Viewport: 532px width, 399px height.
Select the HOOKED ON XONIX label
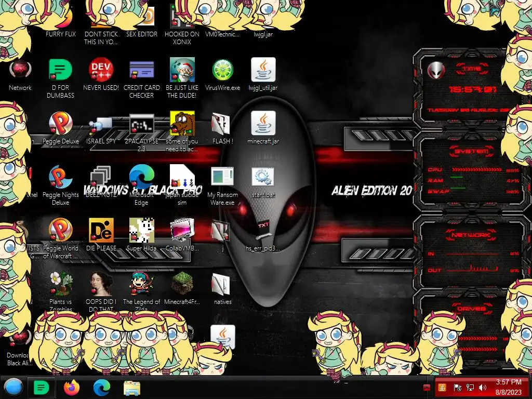click(x=182, y=38)
